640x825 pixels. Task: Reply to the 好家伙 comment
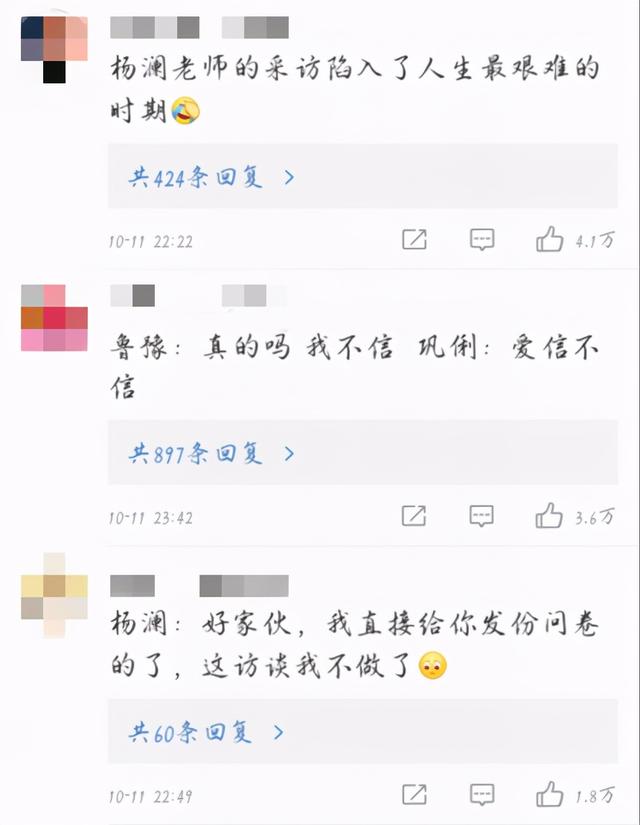(x=482, y=794)
